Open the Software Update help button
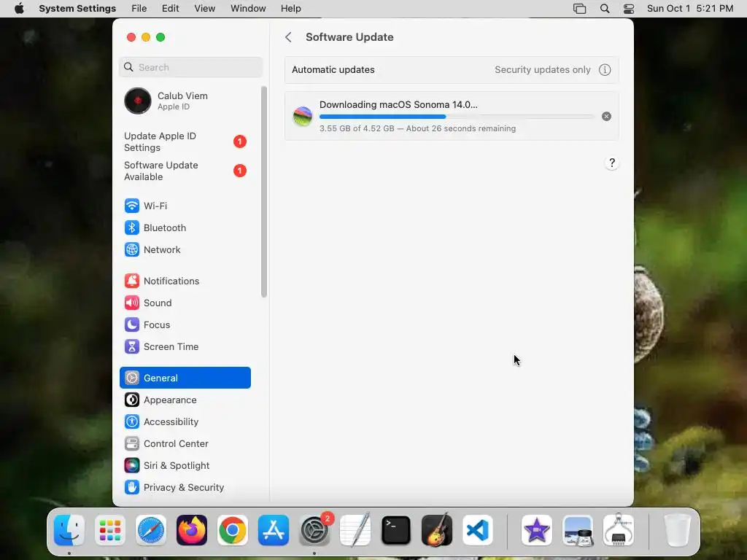Image resolution: width=747 pixels, height=560 pixels. [x=612, y=163]
